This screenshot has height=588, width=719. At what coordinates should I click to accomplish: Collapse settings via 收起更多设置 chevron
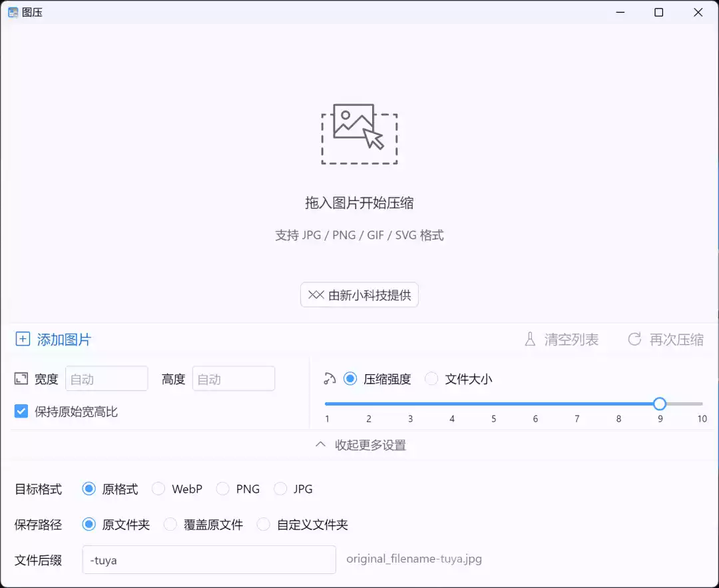coord(320,445)
